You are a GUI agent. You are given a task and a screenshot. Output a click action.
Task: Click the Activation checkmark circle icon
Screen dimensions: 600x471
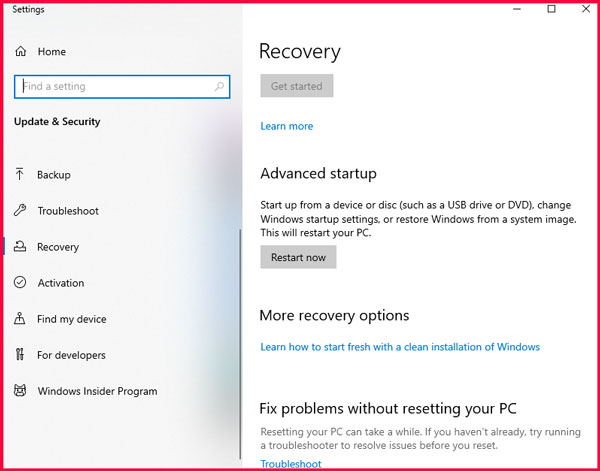[x=20, y=282]
